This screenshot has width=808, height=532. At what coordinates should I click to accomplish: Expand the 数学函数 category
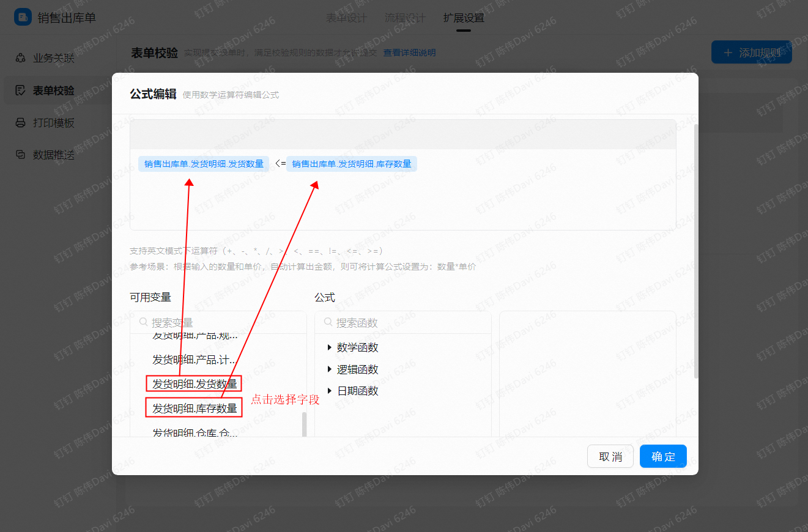pos(330,347)
